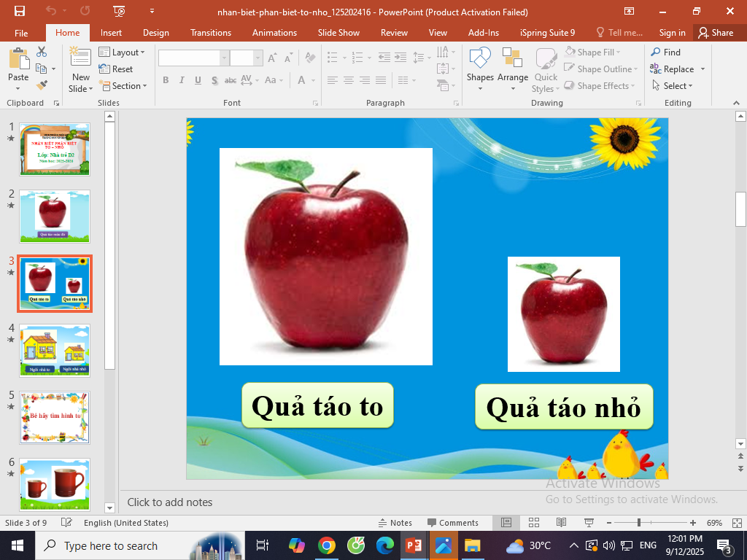
Task: Start Slide Show from status bar
Action: [x=589, y=523]
